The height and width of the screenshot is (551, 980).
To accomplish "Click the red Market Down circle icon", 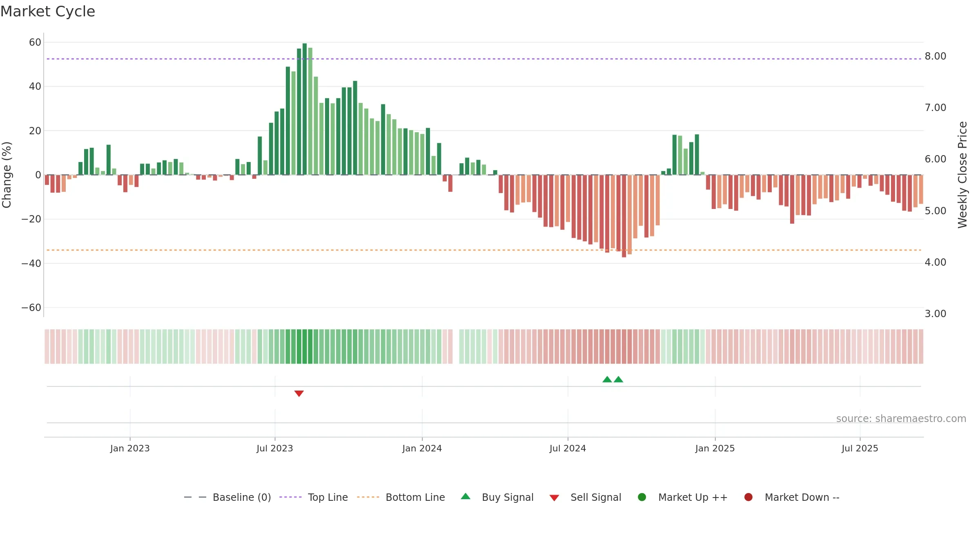I will tap(748, 497).
